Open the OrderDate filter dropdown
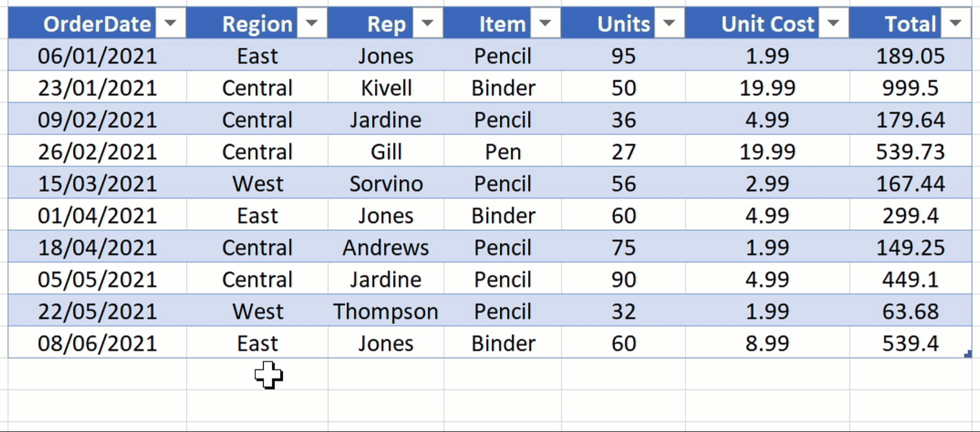 pyautogui.click(x=170, y=23)
